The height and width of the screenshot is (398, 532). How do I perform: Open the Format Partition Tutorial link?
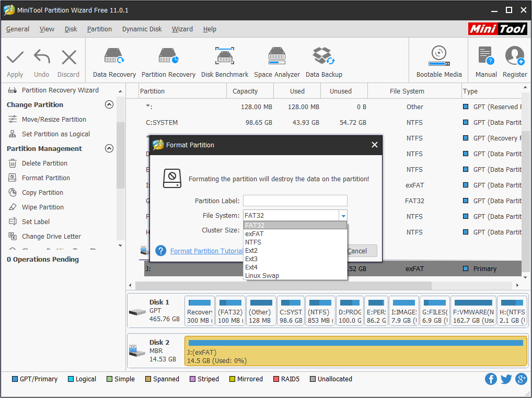coord(206,251)
